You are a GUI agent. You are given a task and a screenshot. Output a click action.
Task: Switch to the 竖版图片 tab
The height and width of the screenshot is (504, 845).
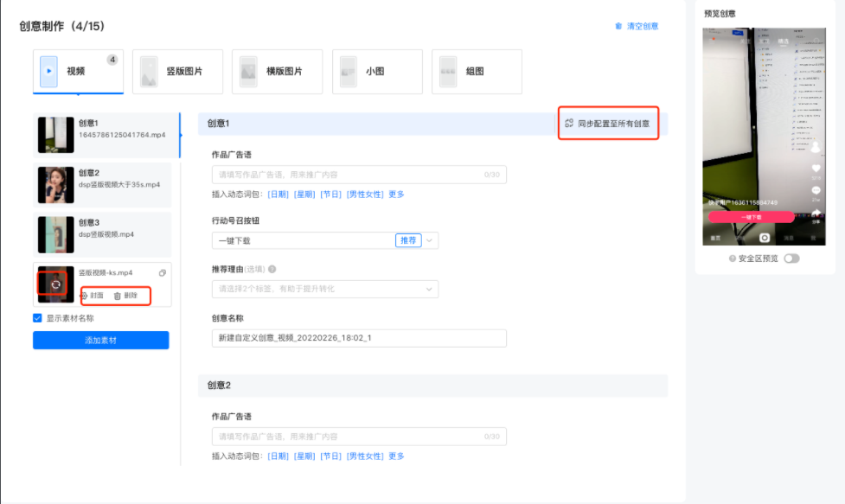(176, 71)
